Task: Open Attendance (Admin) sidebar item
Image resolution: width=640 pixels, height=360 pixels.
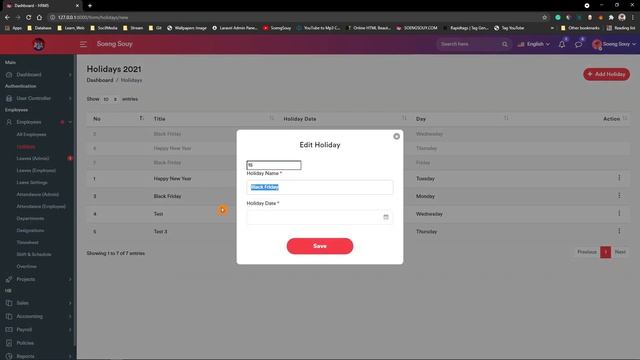Action: click(38, 194)
